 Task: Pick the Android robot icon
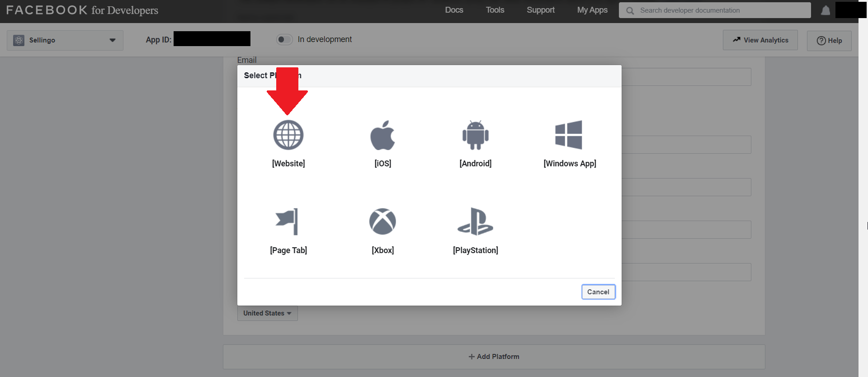(x=476, y=135)
